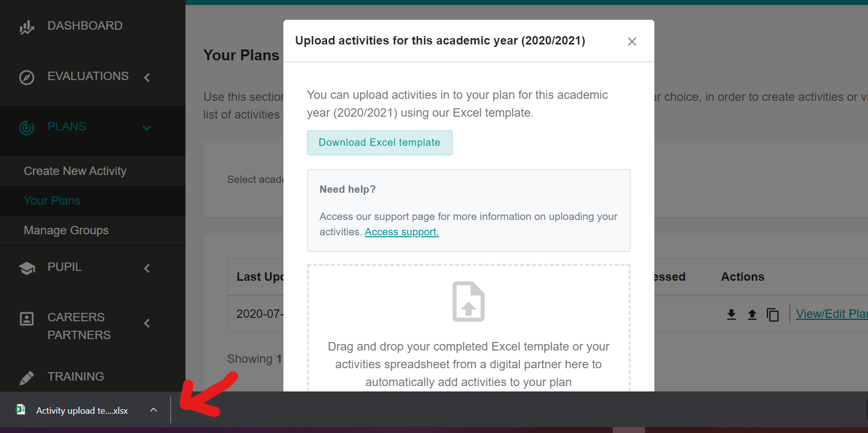Viewport: 868px width, 433px height.
Task: Click the copy plan icon in Actions
Action: tap(773, 314)
